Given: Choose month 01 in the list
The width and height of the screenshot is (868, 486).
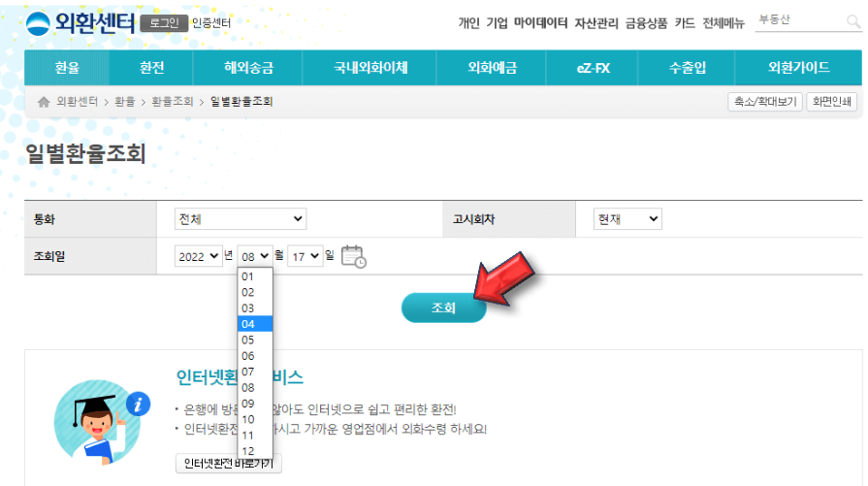Looking at the screenshot, I should pyautogui.click(x=255, y=276).
